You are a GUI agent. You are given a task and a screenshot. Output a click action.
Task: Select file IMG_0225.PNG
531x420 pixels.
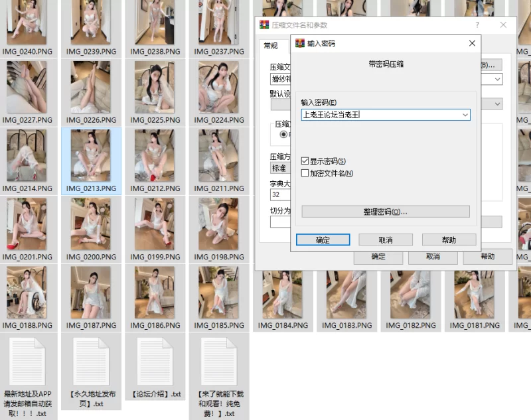[x=155, y=92]
